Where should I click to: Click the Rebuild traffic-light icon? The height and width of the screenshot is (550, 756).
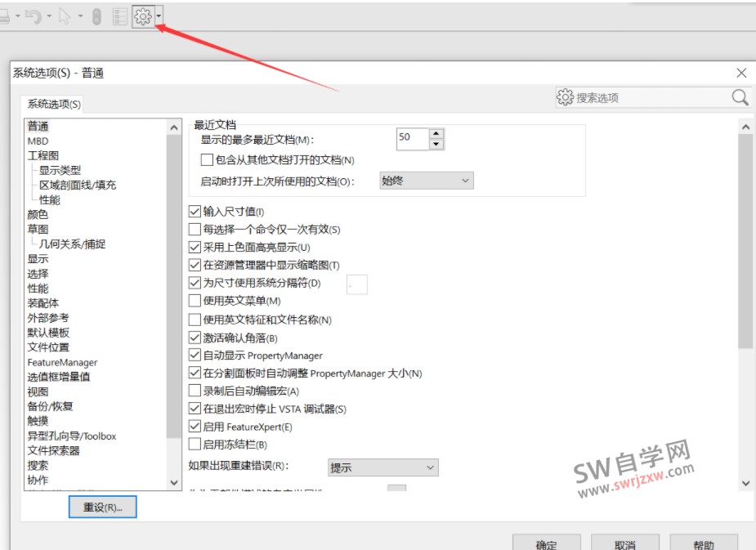pyautogui.click(x=96, y=16)
